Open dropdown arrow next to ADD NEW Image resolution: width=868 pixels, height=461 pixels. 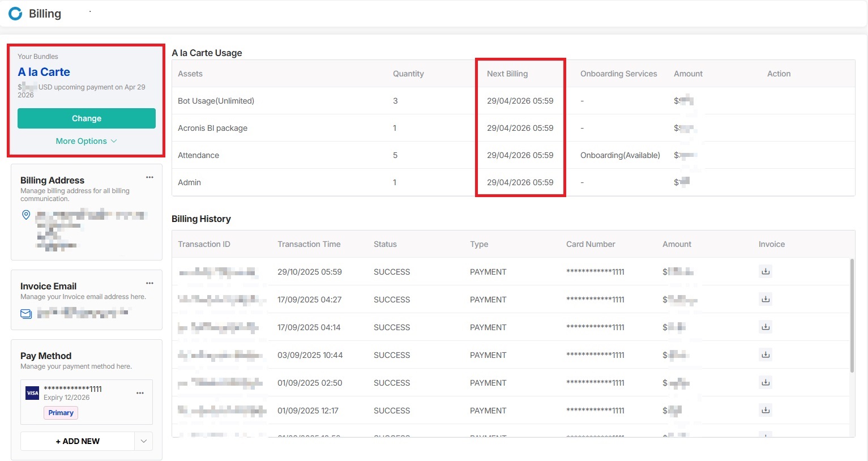coord(144,441)
